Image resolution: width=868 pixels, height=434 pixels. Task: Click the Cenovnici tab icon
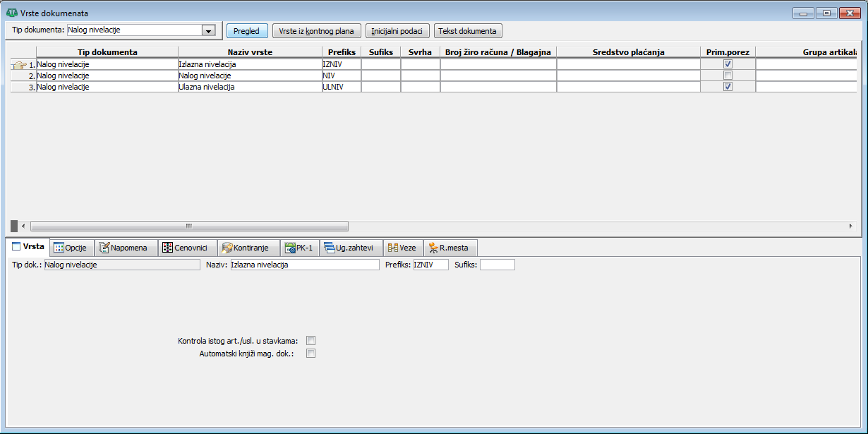click(x=167, y=248)
